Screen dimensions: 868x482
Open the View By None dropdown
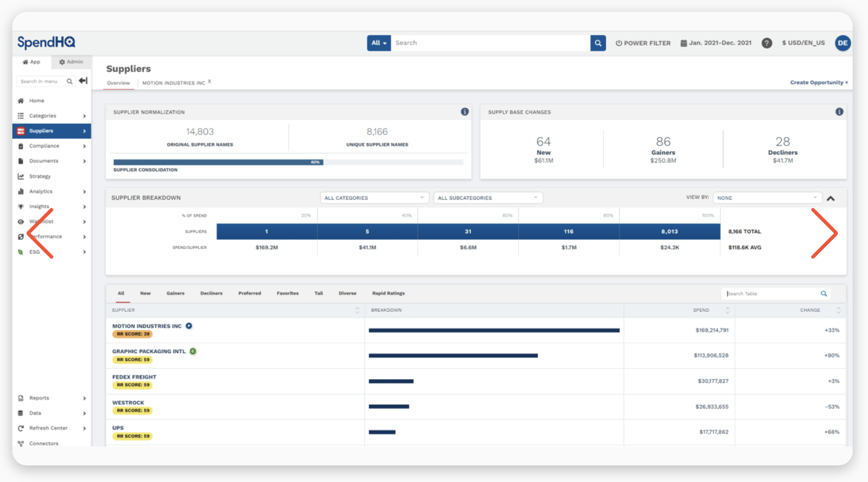click(x=768, y=198)
